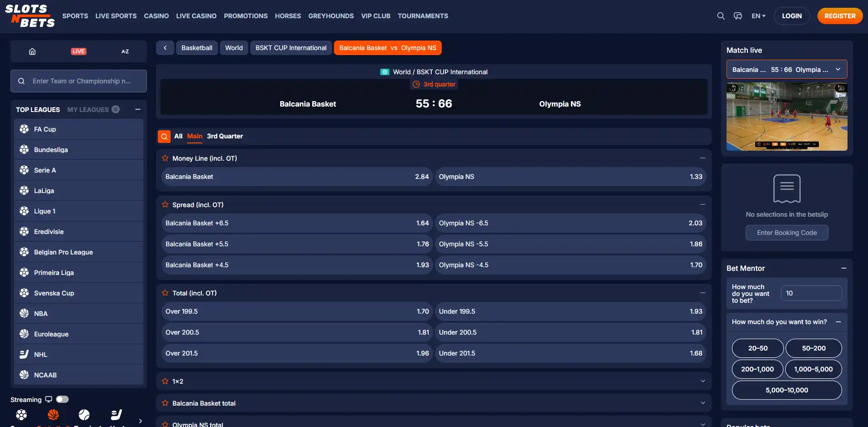The height and width of the screenshot is (427, 868).
Task: Open the TOURNAMENTS menu
Action: [423, 16]
